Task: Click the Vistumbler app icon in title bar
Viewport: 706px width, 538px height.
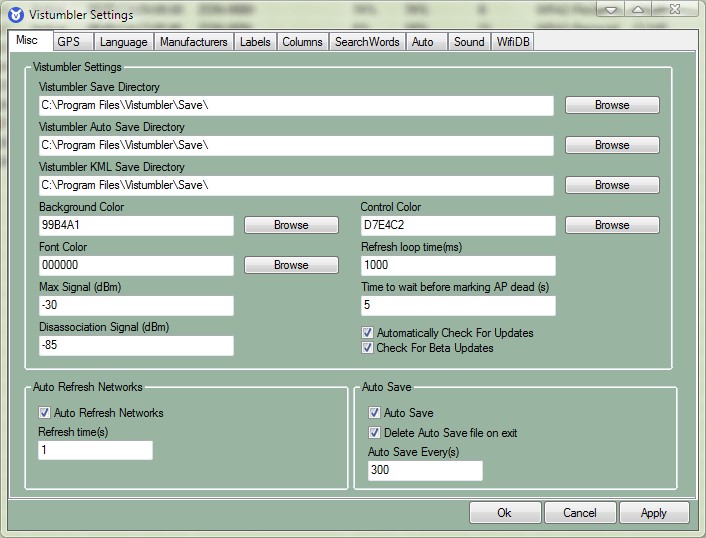Action: tap(15, 14)
